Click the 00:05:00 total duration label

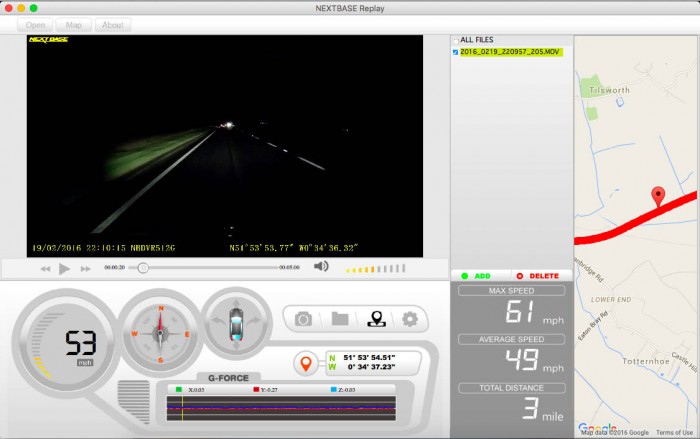point(289,268)
